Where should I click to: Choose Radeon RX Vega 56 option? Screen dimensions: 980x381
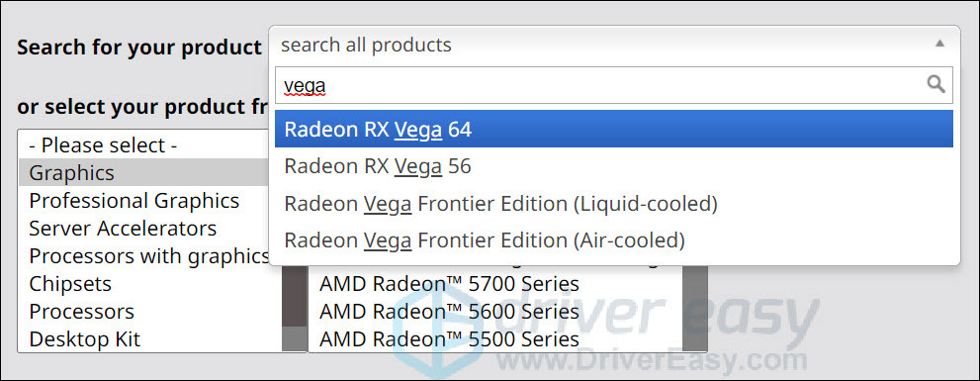point(614,166)
